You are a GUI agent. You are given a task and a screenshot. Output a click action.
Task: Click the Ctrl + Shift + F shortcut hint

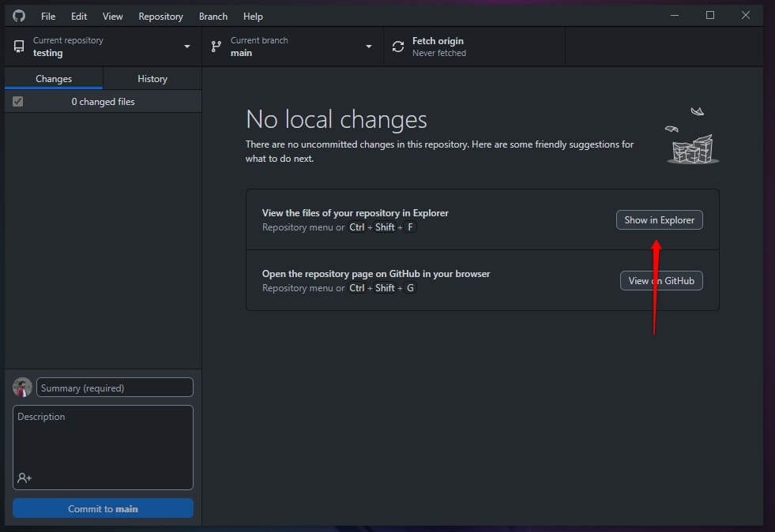pyautogui.click(x=382, y=227)
